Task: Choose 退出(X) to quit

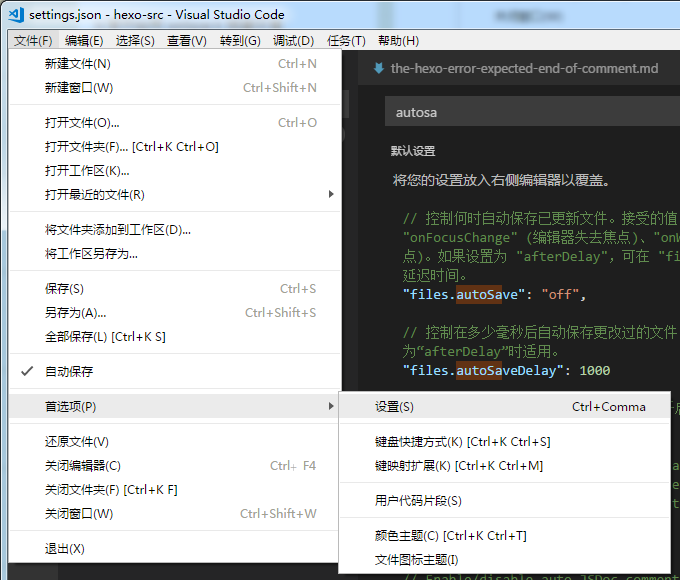Action: click(x=175, y=549)
